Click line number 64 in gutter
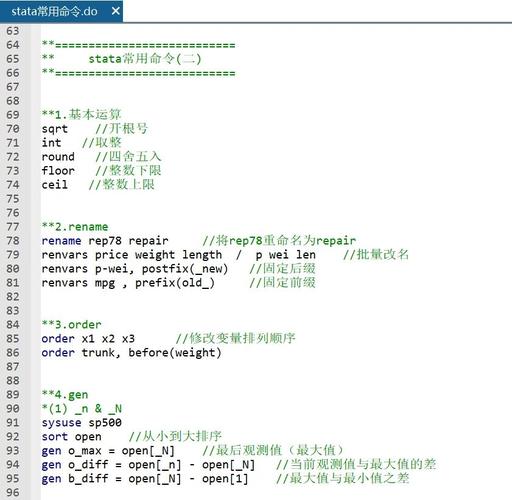The image size is (512, 500). click(13, 45)
